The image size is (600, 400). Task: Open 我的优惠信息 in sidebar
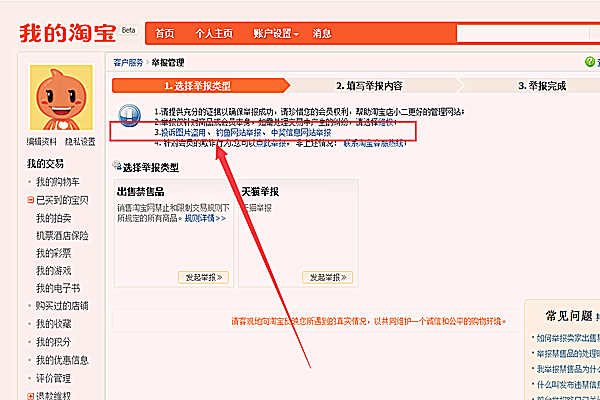[x=62, y=360]
